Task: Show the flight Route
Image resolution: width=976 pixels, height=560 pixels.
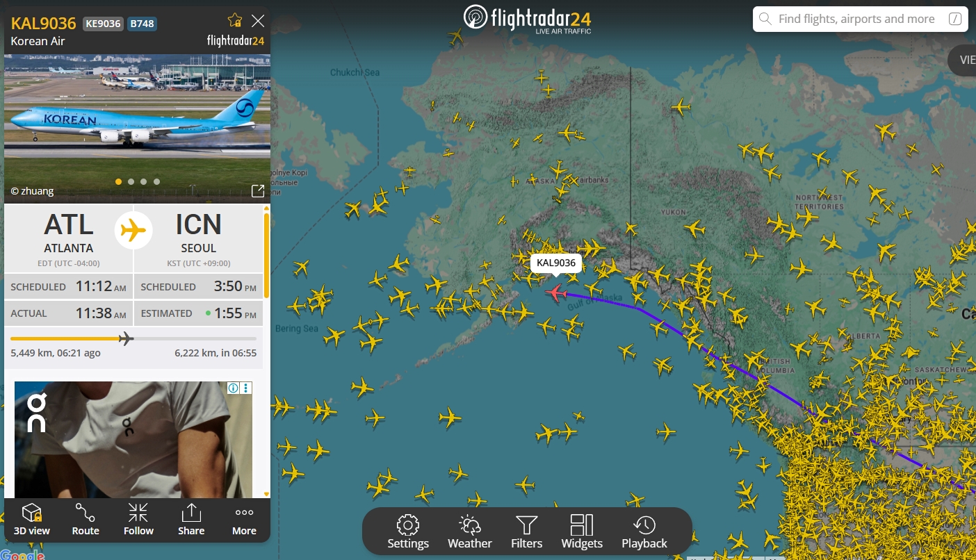Action: click(86, 520)
